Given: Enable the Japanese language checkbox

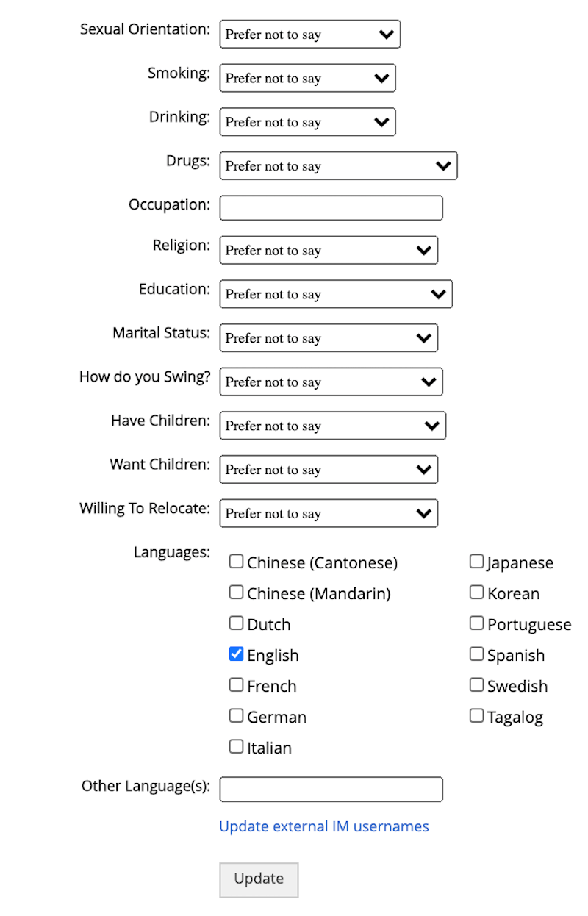Looking at the screenshot, I should pyautogui.click(x=476, y=562).
